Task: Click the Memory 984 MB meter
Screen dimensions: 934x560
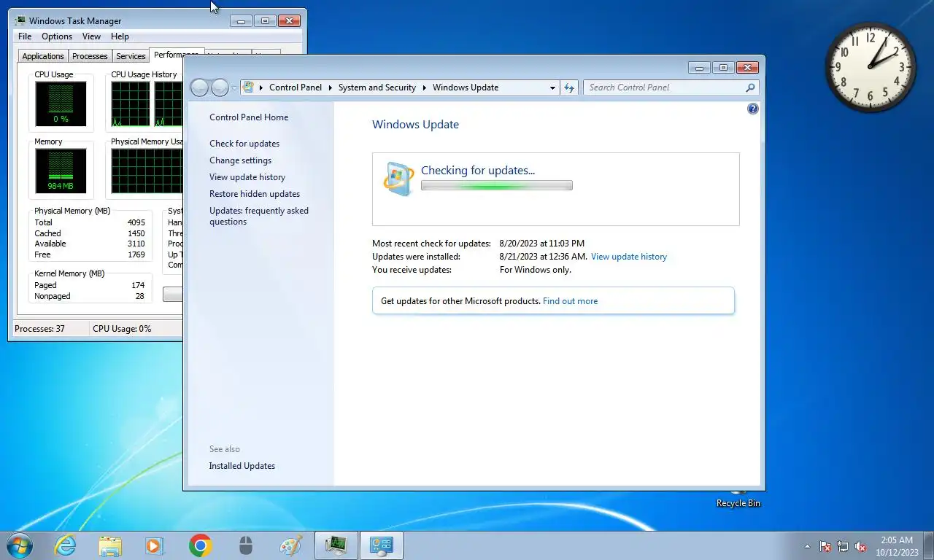Action: 61,171
